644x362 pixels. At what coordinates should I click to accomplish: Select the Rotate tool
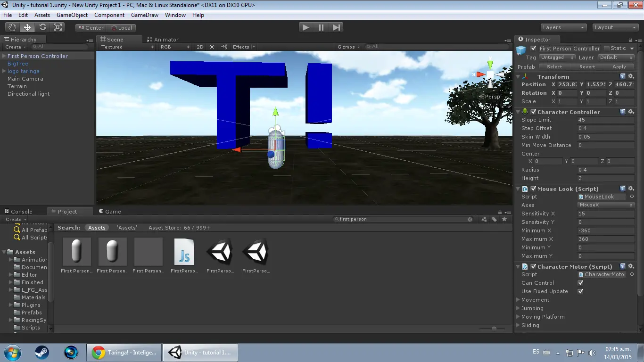coord(42,27)
